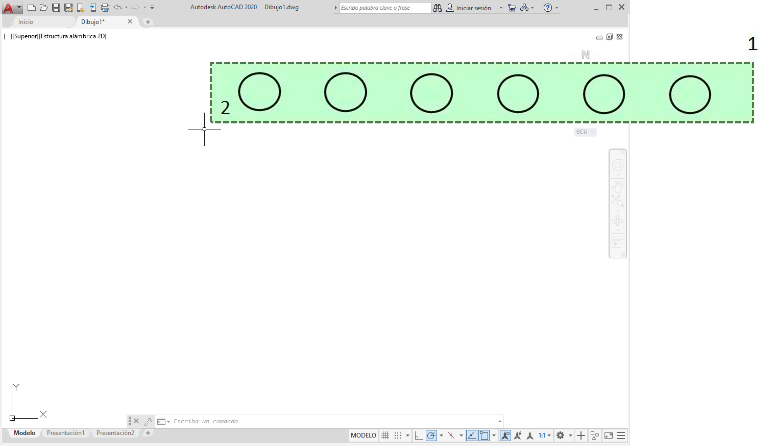Restore the drawing viewport window
This screenshot has width=759, height=446.
click(x=609, y=37)
